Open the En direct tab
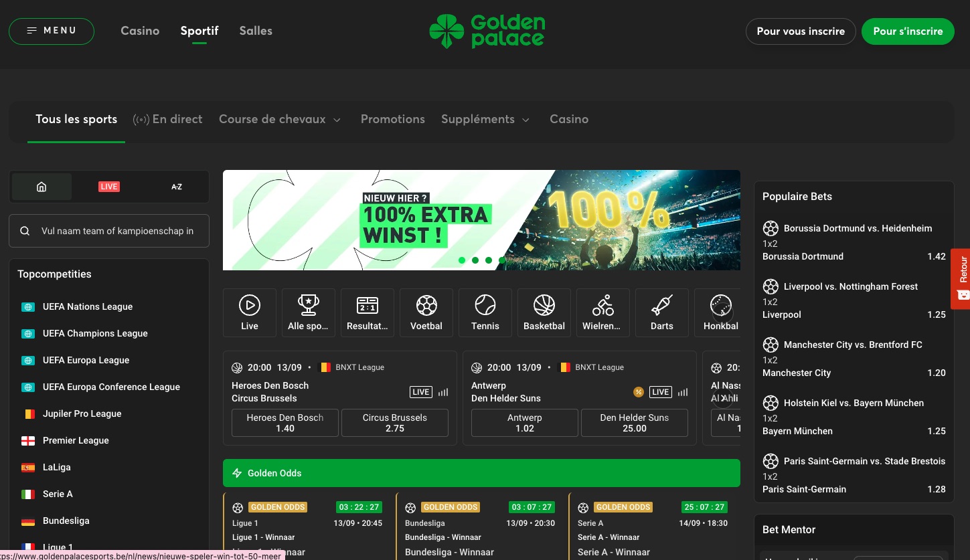The image size is (970, 560). (167, 119)
